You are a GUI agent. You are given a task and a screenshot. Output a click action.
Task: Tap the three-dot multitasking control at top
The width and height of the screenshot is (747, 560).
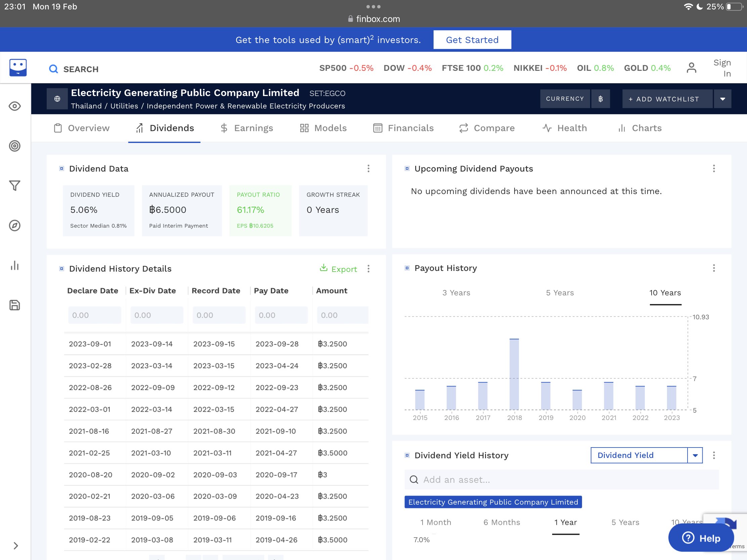tap(373, 6)
